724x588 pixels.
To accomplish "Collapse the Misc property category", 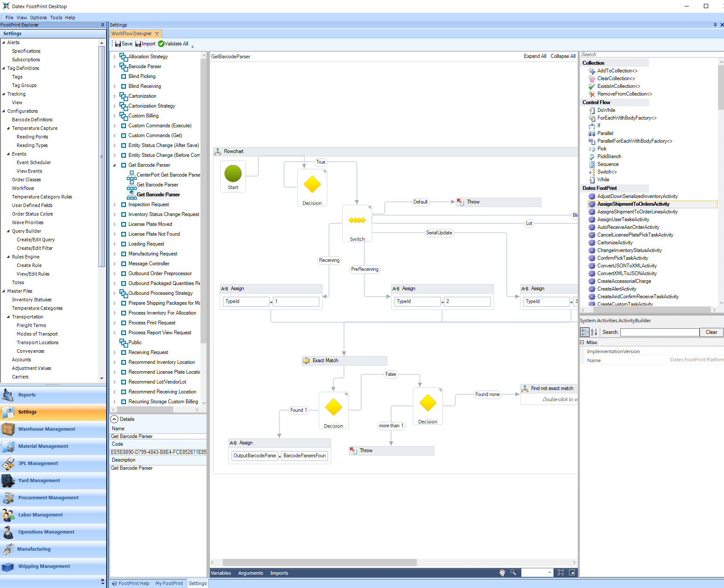I will click(x=582, y=342).
